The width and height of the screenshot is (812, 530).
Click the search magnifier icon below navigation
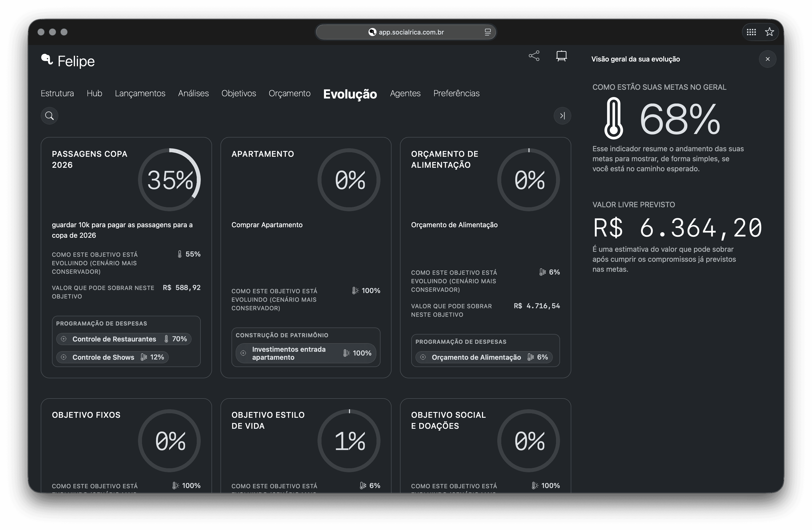click(49, 115)
